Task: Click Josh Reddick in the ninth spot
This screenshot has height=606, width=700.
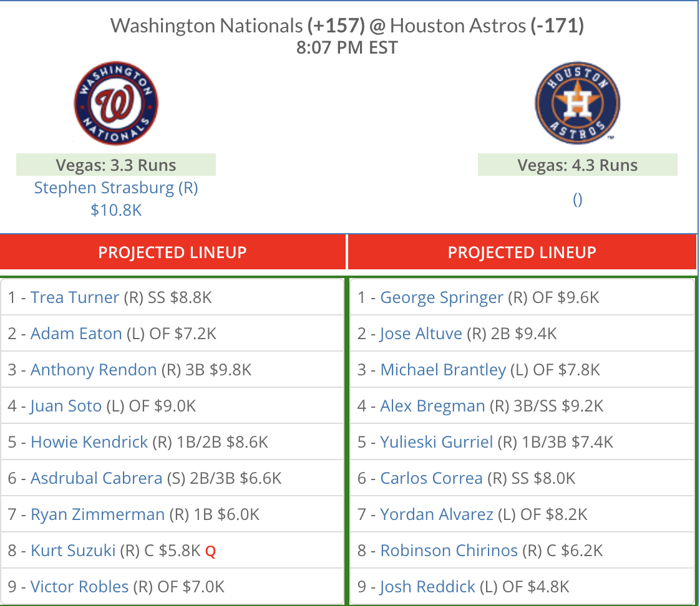Action: pyautogui.click(x=427, y=587)
